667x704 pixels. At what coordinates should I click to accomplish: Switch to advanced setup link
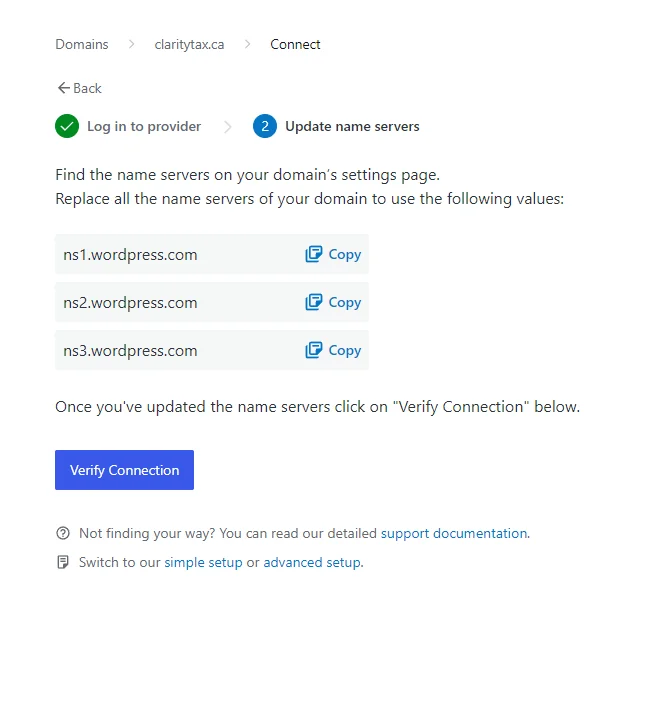(312, 562)
